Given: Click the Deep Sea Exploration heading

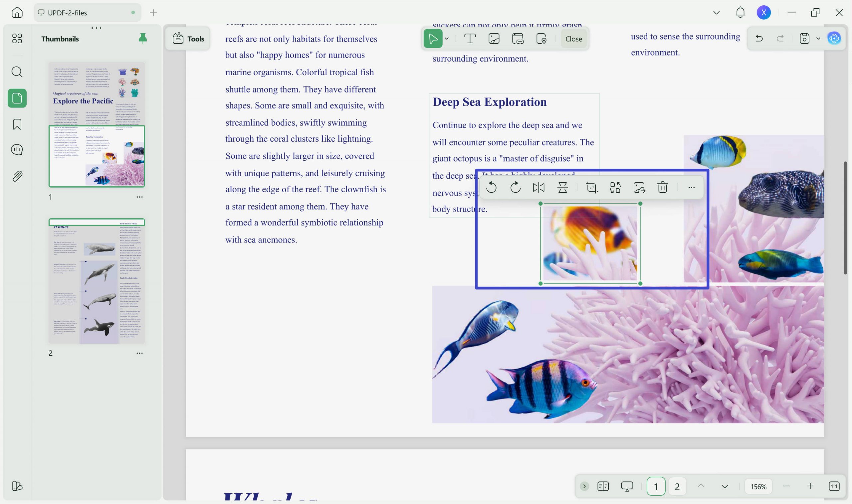Looking at the screenshot, I should 490,102.
